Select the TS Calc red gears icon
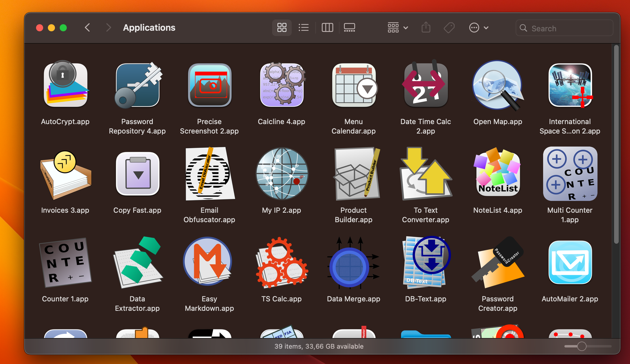This screenshot has height=364, width=630. tap(282, 262)
